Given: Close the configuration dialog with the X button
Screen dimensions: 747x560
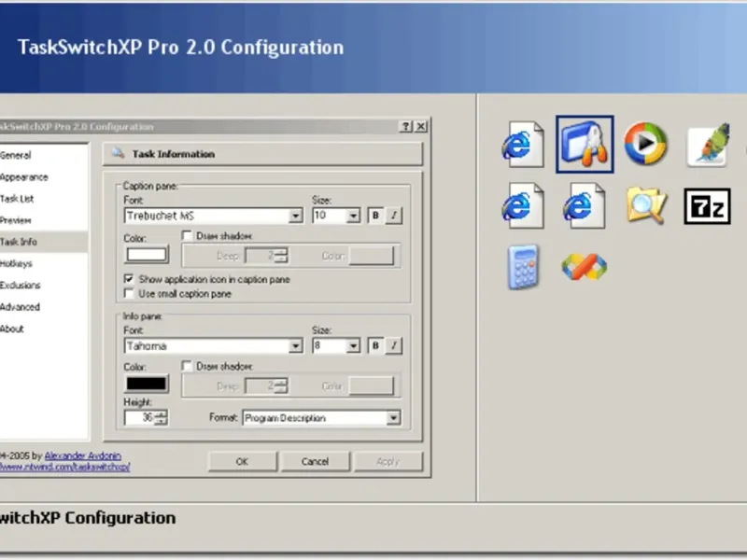Looking at the screenshot, I should point(421,126).
